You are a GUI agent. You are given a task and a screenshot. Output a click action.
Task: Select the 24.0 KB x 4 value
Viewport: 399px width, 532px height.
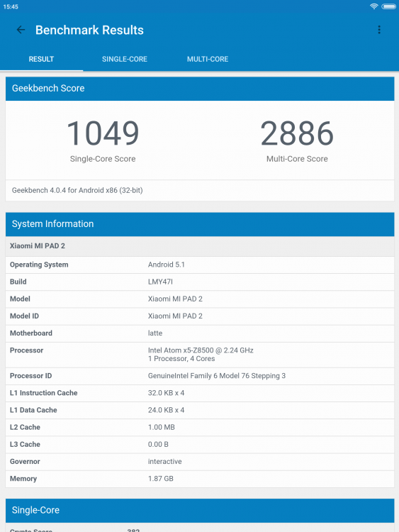click(166, 410)
